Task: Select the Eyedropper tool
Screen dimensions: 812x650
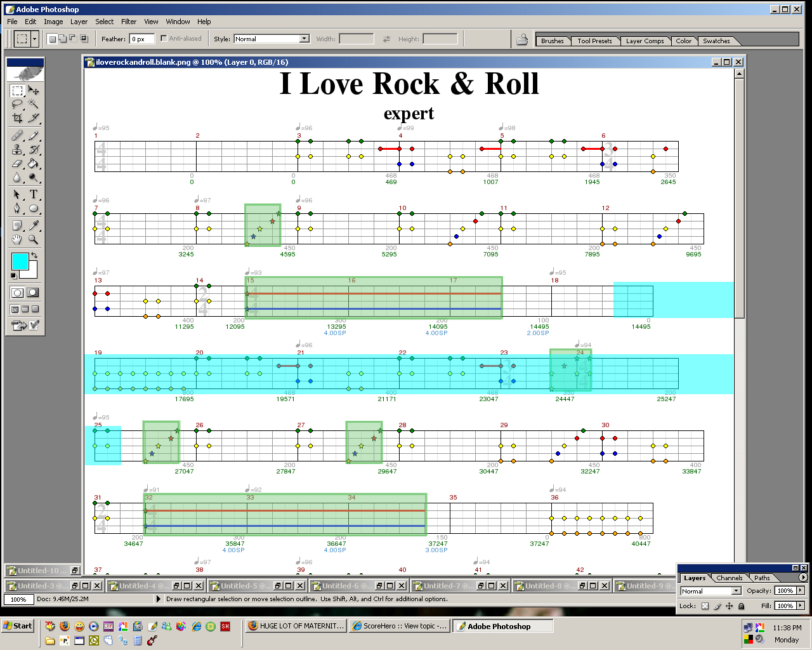Action: coord(34,225)
